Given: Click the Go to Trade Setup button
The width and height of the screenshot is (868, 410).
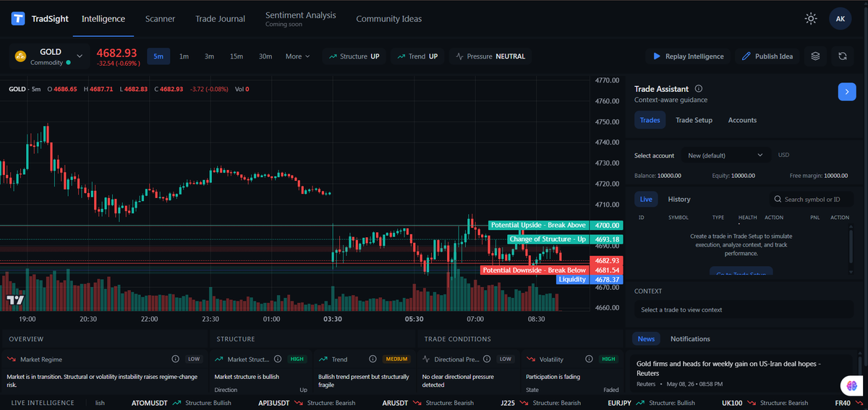Looking at the screenshot, I should [741, 272].
